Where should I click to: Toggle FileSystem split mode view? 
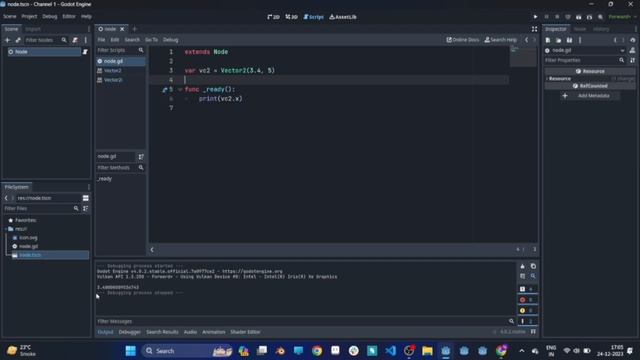point(85,198)
